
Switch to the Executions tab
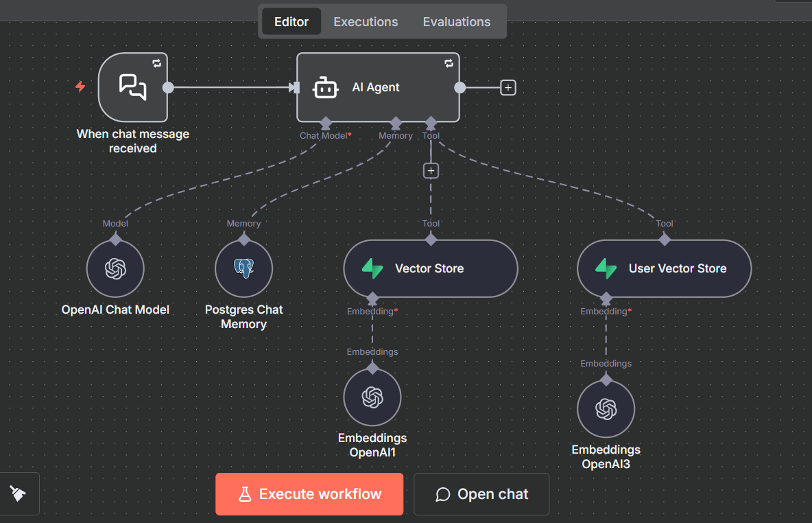click(366, 21)
